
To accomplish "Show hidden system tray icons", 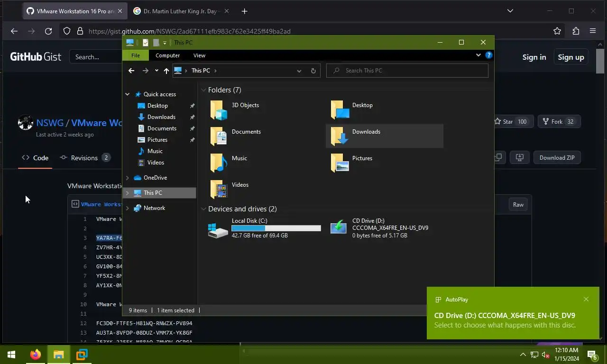I will point(523,355).
